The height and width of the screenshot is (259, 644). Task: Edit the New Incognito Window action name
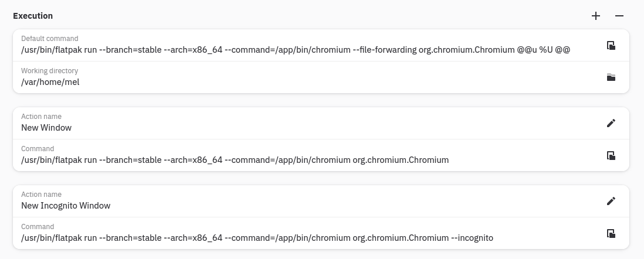[x=611, y=201]
